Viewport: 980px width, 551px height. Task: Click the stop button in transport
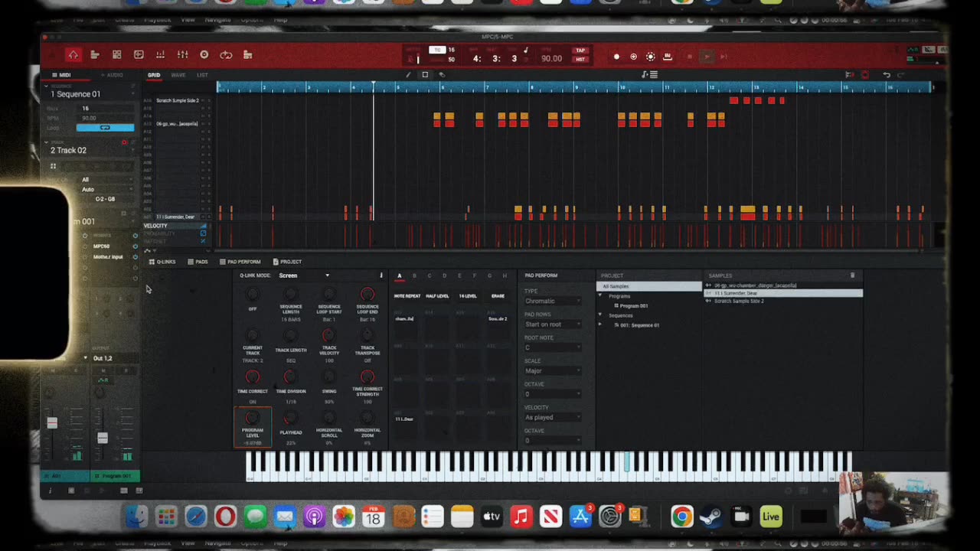tap(690, 57)
